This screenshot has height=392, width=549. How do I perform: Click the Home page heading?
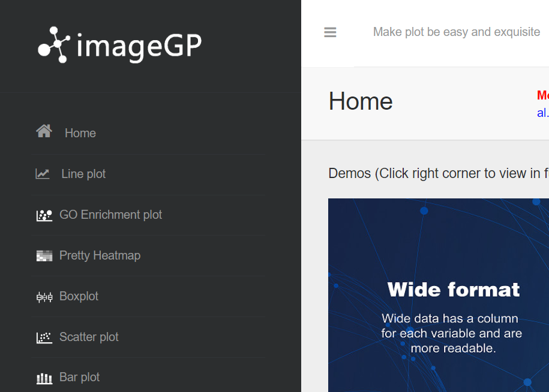click(x=361, y=101)
